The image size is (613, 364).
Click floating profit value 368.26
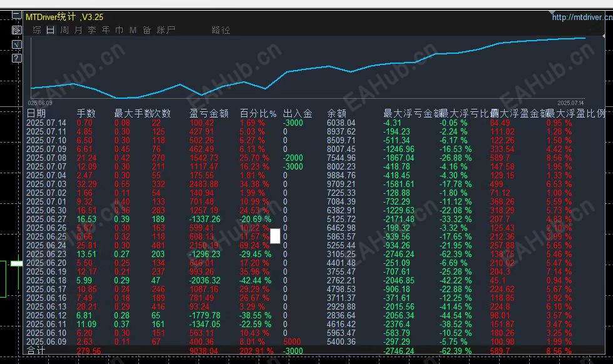click(x=502, y=201)
